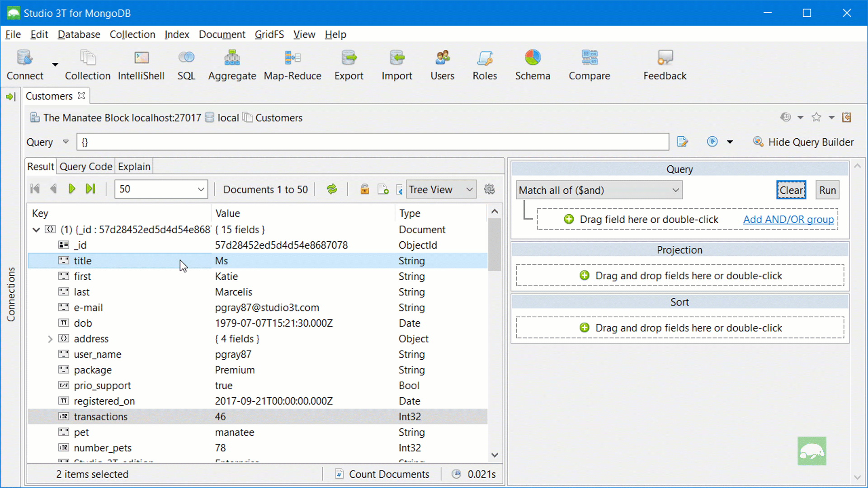
Task: Collapse document (1) in the tree
Action: point(36,230)
